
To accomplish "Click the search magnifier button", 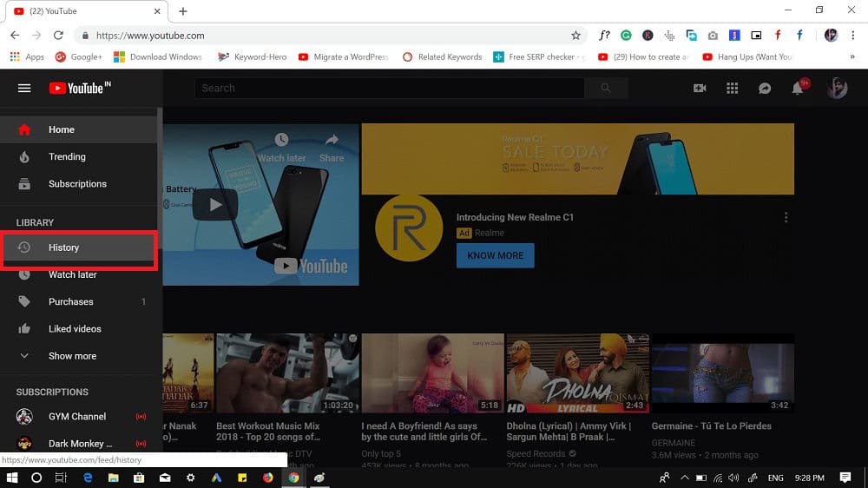I will (x=606, y=88).
